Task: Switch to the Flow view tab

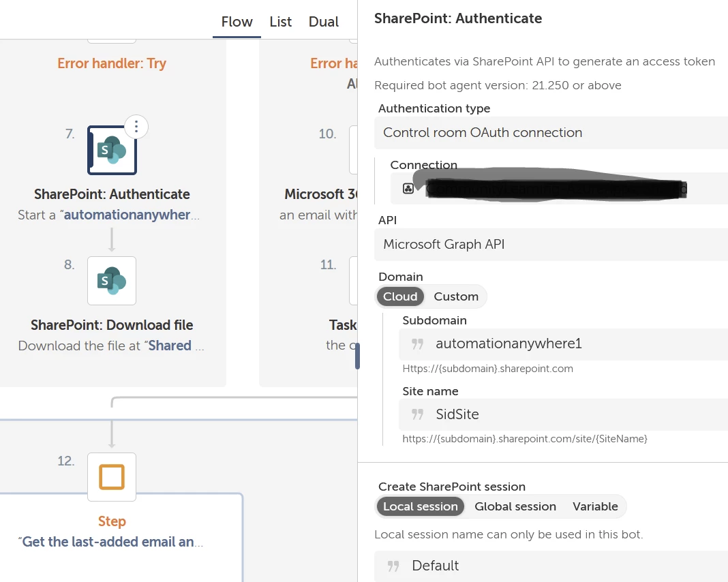Action: tap(237, 22)
